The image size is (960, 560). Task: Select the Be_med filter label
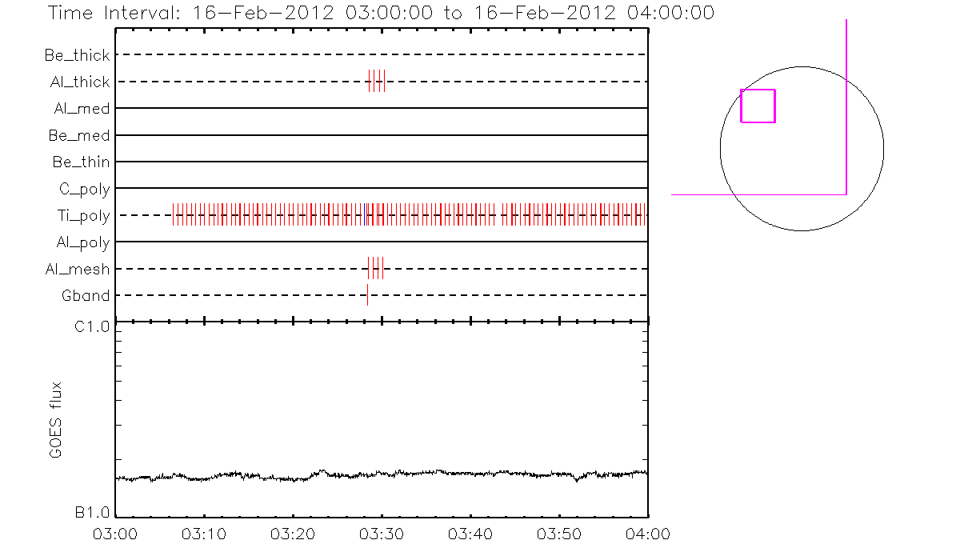point(79,136)
